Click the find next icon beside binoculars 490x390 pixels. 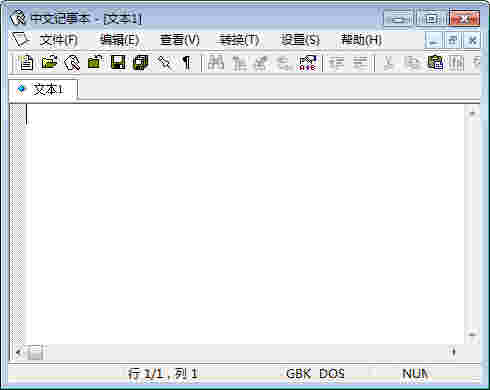click(x=239, y=63)
